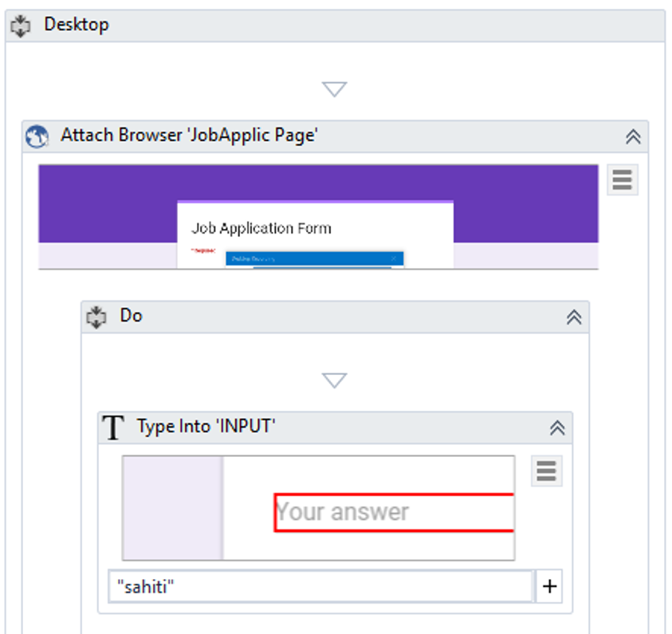Click the Do sequence container icon
Screen dimensions: 672x634
[96, 317]
